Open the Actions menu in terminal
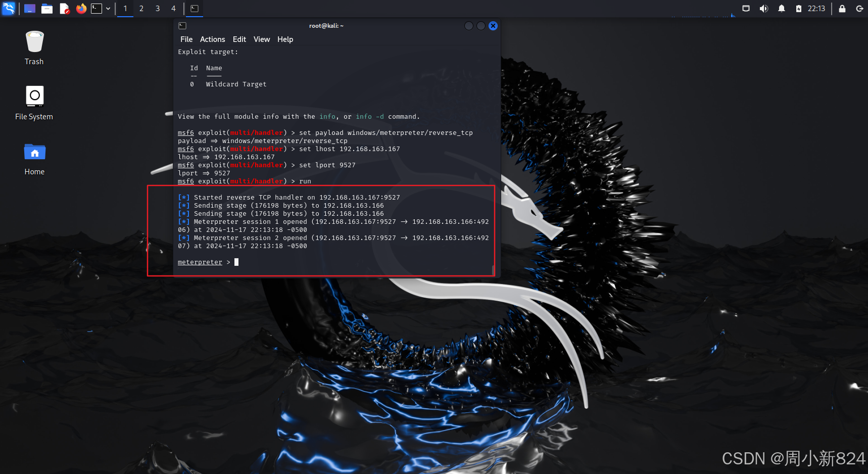Screen dimensions: 868x474 click(212, 39)
